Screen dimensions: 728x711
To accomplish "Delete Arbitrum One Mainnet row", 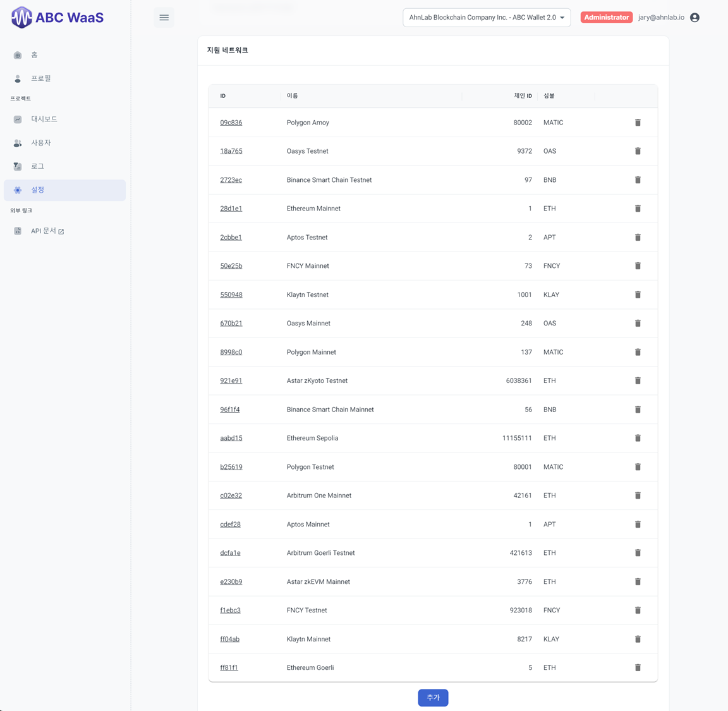I will pyautogui.click(x=638, y=495).
